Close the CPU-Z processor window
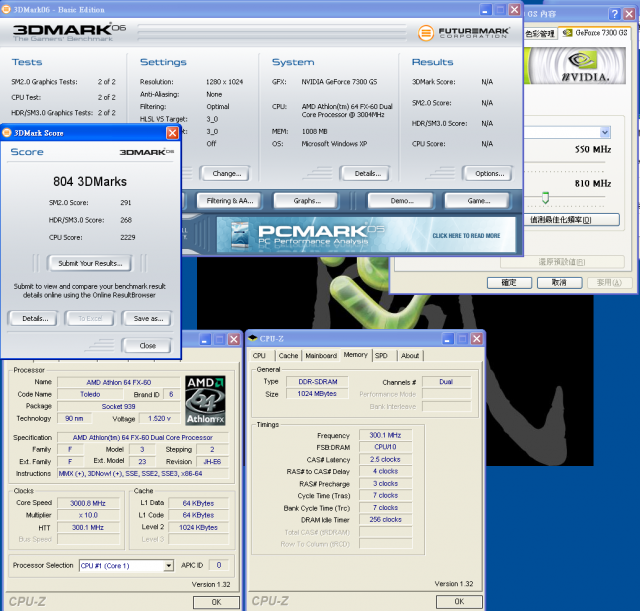 pos(233,339)
